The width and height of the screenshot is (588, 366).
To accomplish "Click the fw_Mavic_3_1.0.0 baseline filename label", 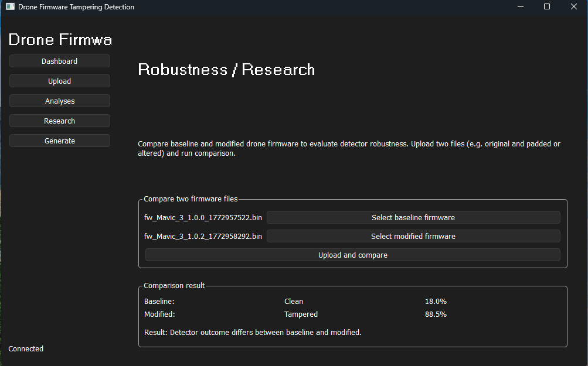I will tap(203, 217).
